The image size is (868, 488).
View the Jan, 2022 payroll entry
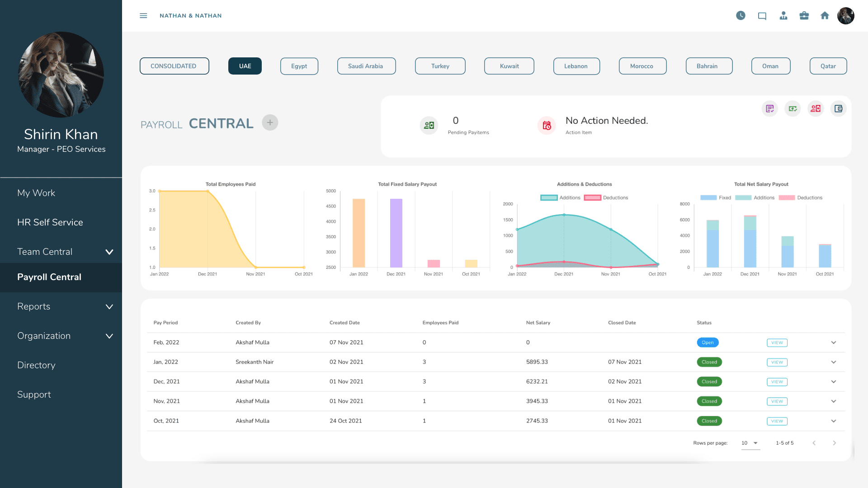(777, 362)
